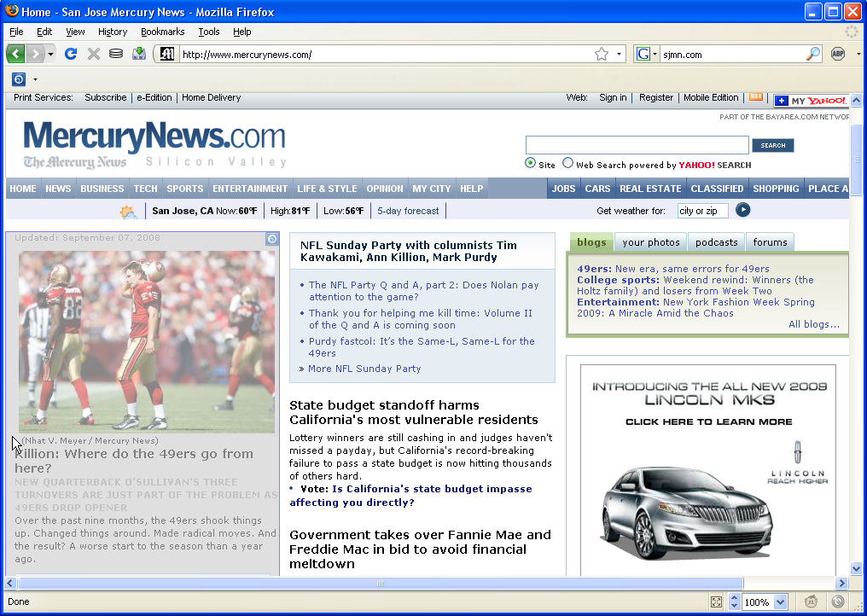Image resolution: width=867 pixels, height=616 pixels.
Task: Open the search engine selector dropdown
Action: [655, 54]
